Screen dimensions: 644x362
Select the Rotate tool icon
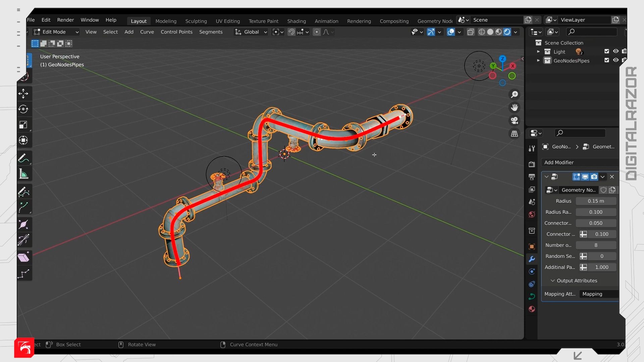[x=23, y=109]
